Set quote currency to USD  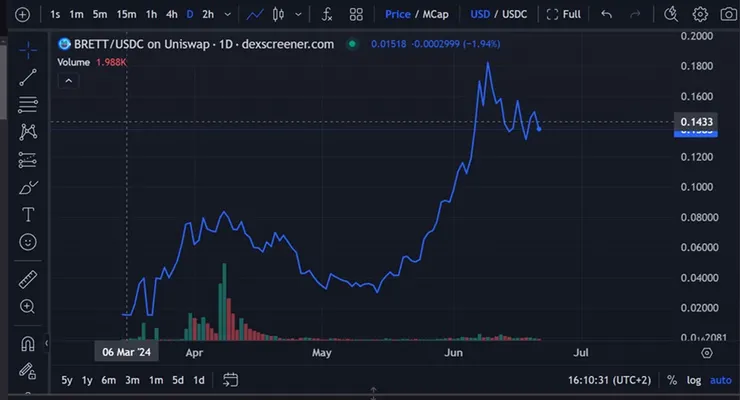[x=480, y=15]
